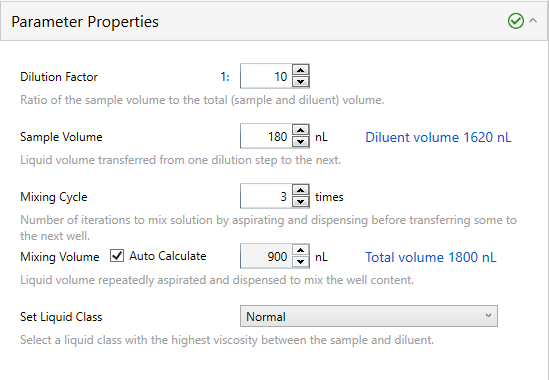The image size is (549, 380).
Task: Decrease Dilution Factor with down arrow
Action: point(300,82)
